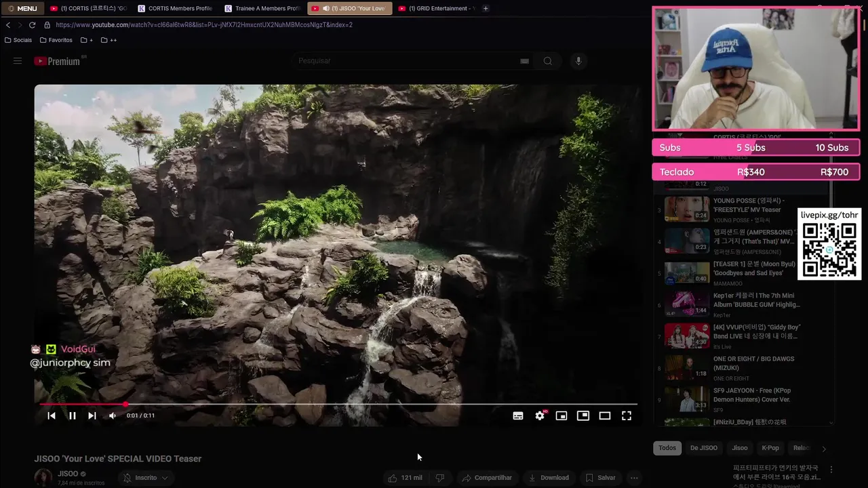Screen dimensions: 868x488
Task: Show more filter chips with arrow
Action: (824, 449)
